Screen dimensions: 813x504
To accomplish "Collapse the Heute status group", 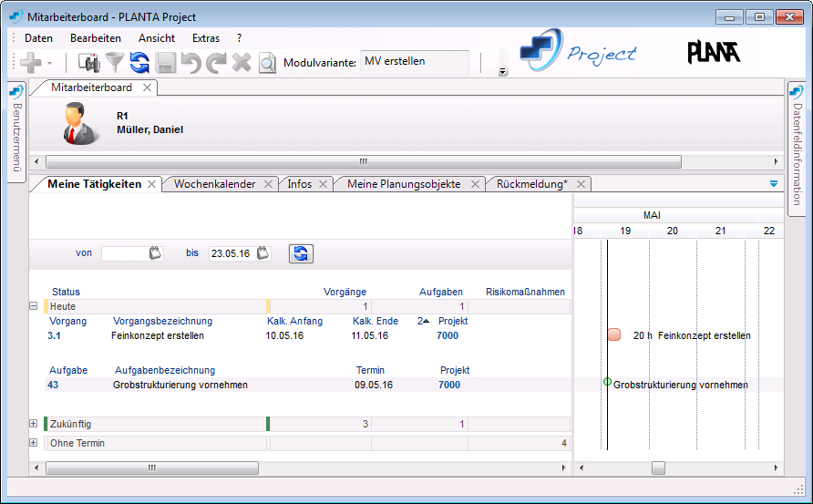I will pyautogui.click(x=34, y=307).
